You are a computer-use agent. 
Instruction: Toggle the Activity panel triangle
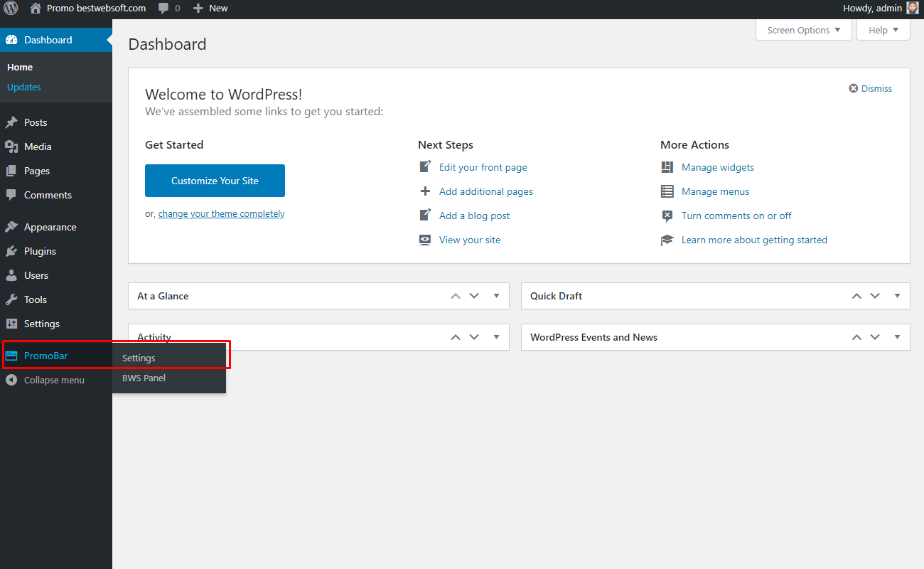(496, 337)
